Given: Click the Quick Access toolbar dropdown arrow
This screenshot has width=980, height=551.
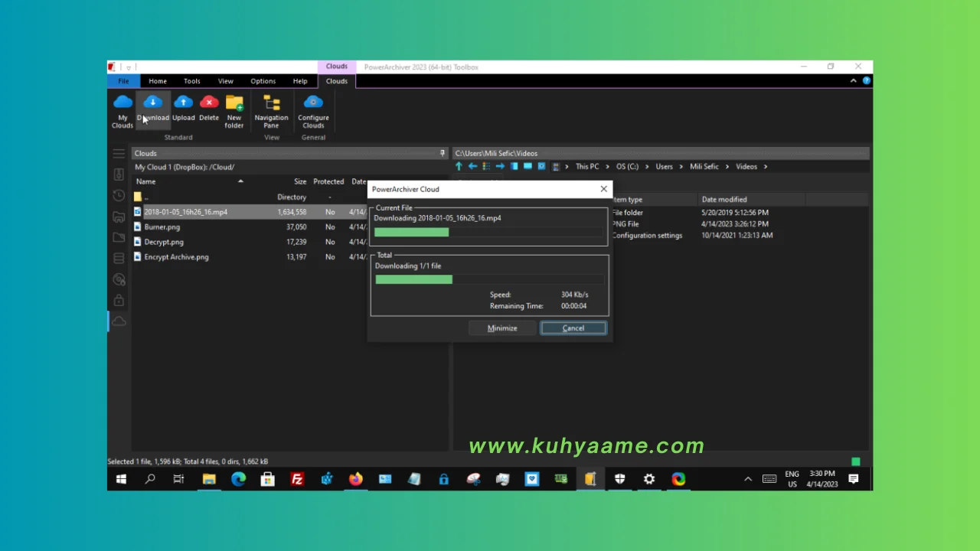Looking at the screenshot, I should click(x=129, y=67).
